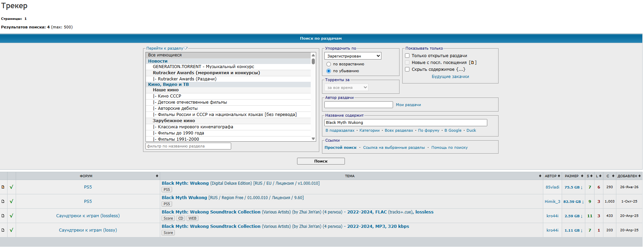The image size is (644, 247).
Task: Open Black Myth: Wukong Digital Deluxe Edition topic
Action: pyautogui.click(x=241, y=183)
